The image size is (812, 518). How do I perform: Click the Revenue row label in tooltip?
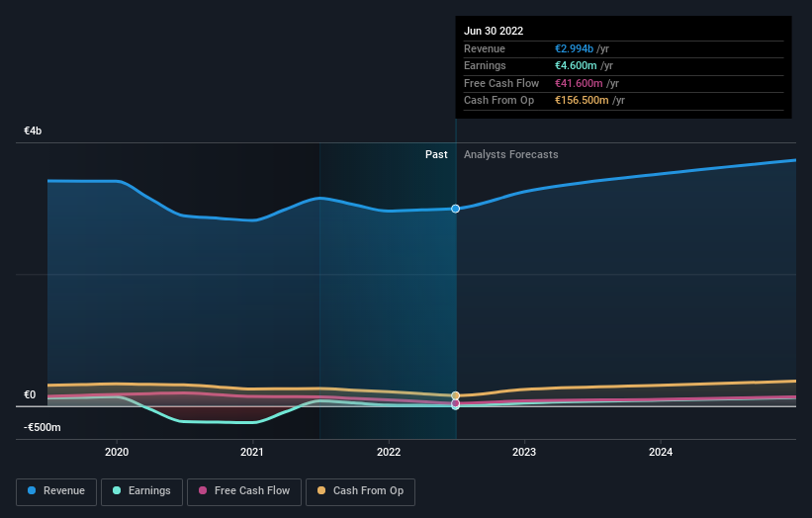pyautogui.click(x=485, y=48)
